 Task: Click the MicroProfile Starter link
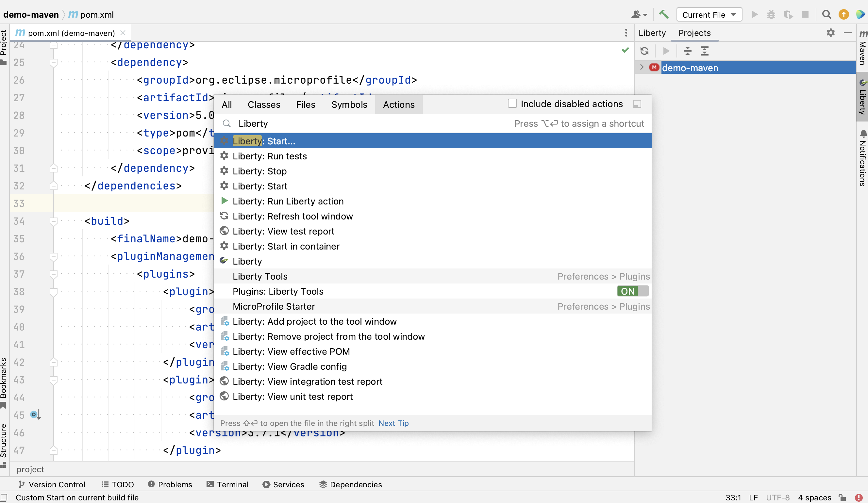274,306
